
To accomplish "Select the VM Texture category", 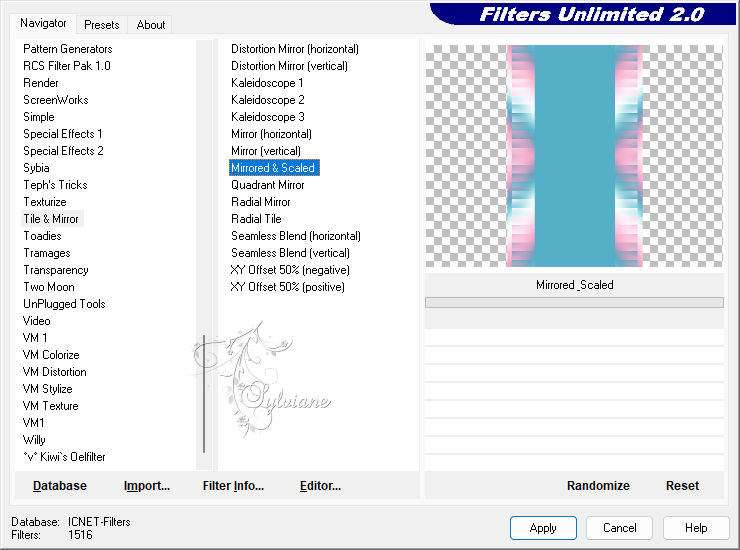I will point(50,406).
